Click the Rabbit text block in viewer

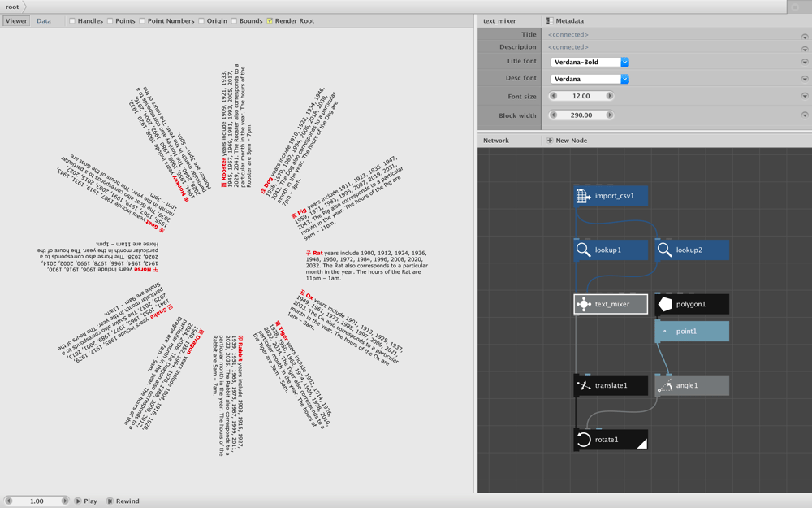pyautogui.click(x=228, y=395)
